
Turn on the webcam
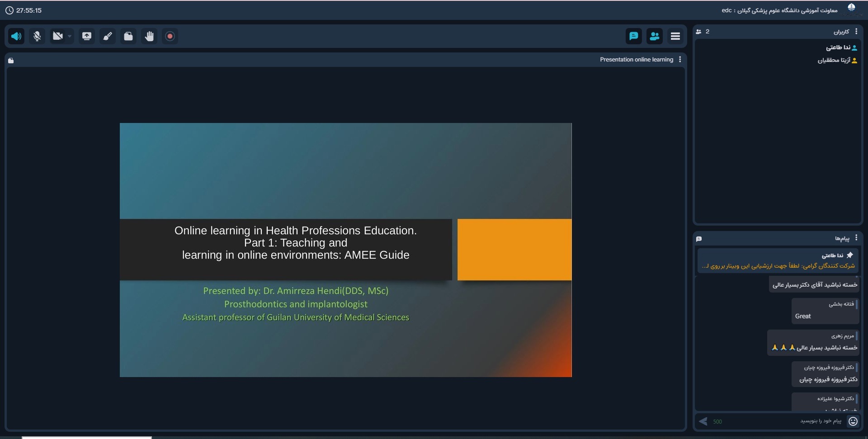(x=57, y=36)
